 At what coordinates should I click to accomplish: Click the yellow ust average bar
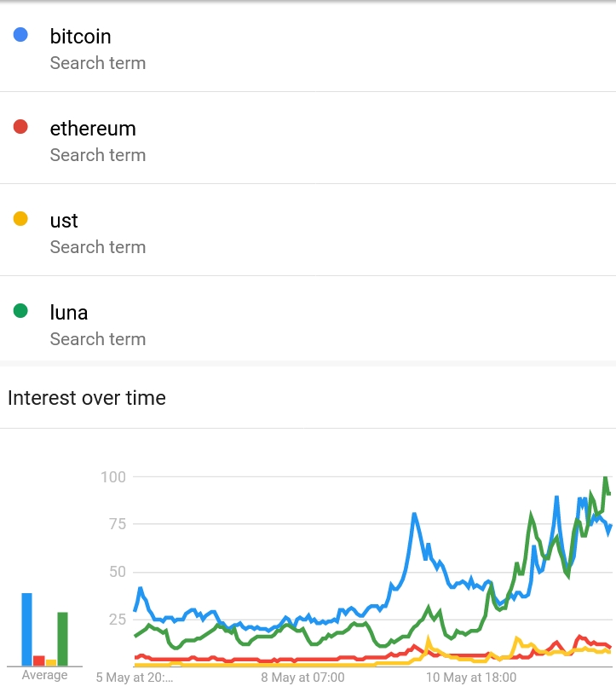point(51,662)
